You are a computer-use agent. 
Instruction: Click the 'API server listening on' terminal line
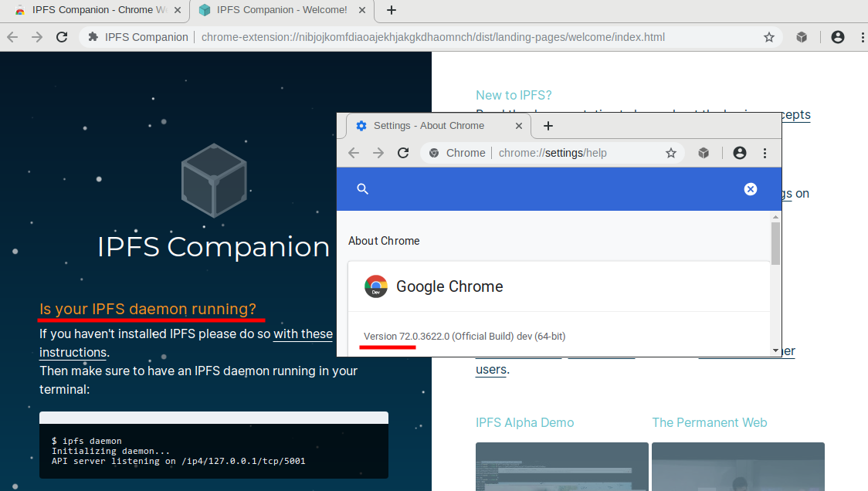pyautogui.click(x=178, y=461)
